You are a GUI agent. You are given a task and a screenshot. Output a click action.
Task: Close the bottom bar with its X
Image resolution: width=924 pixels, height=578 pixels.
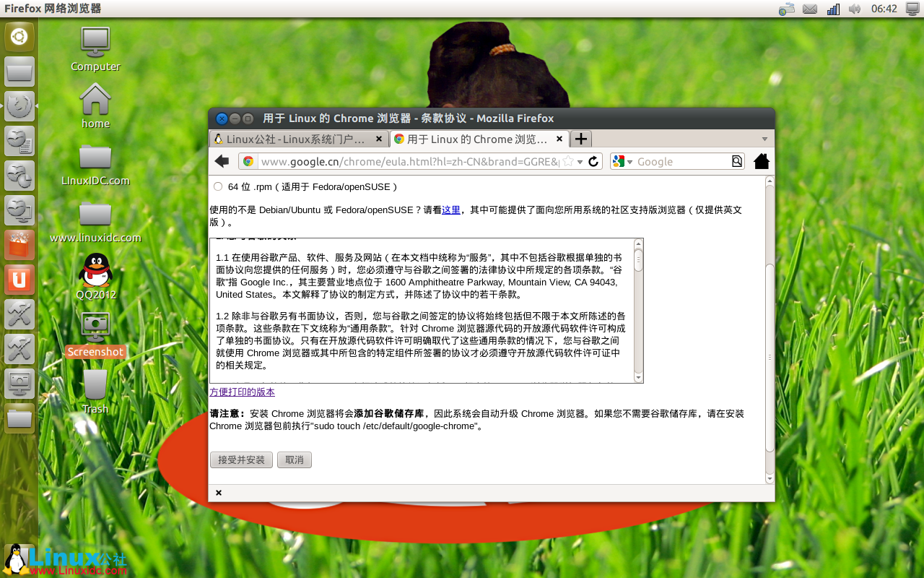point(219,493)
